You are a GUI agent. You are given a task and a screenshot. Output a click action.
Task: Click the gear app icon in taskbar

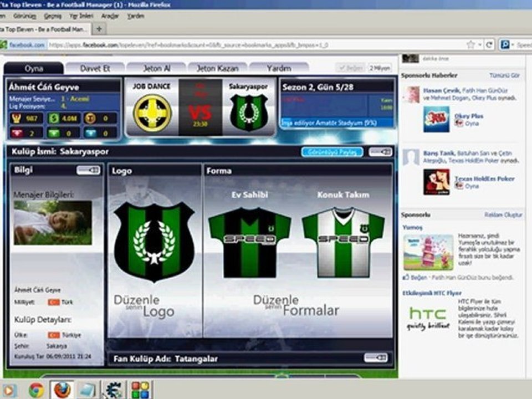[x=113, y=390]
